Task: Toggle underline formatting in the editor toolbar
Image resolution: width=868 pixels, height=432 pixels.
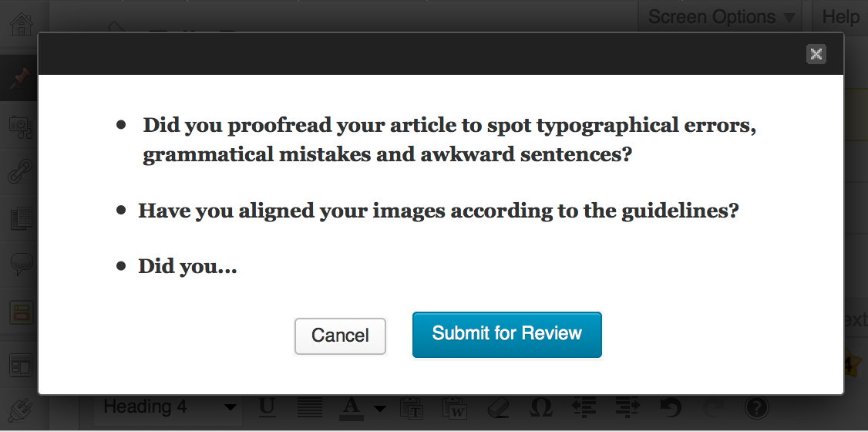Action: point(267,408)
